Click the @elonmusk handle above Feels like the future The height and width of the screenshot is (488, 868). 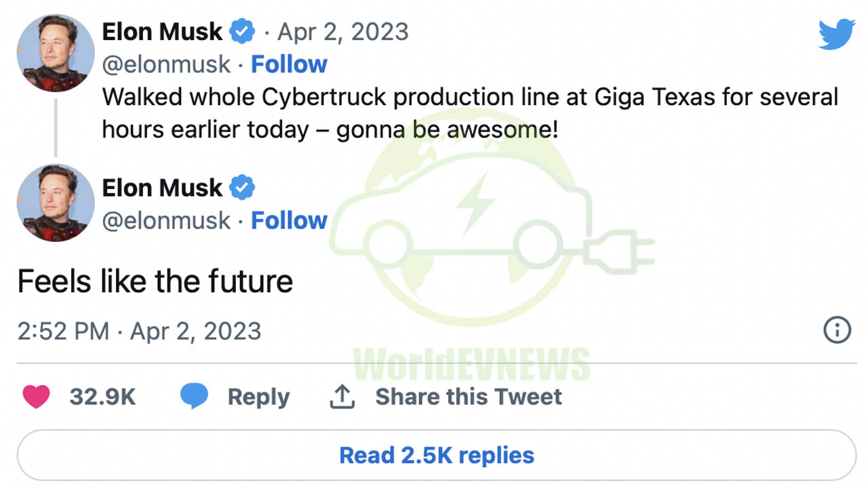click(166, 221)
